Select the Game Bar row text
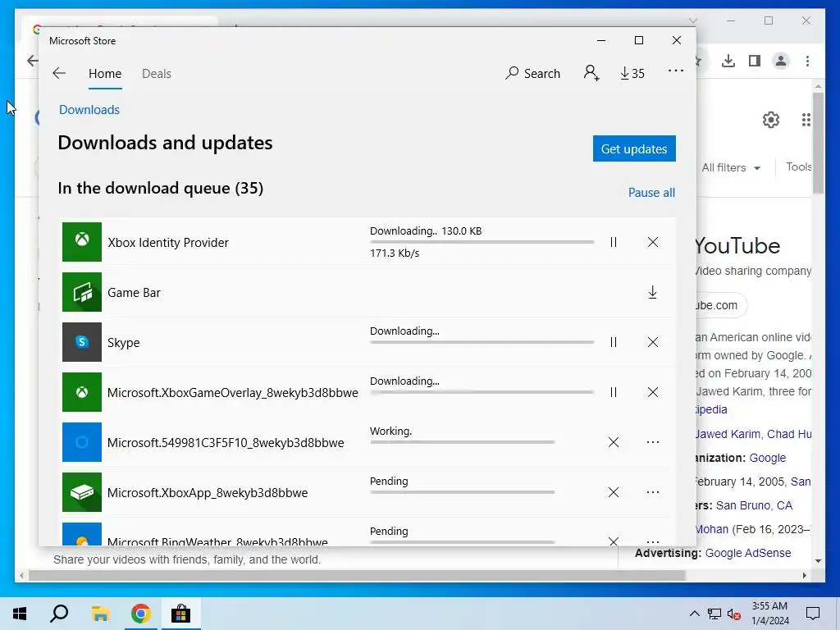840x630 pixels. [134, 293]
